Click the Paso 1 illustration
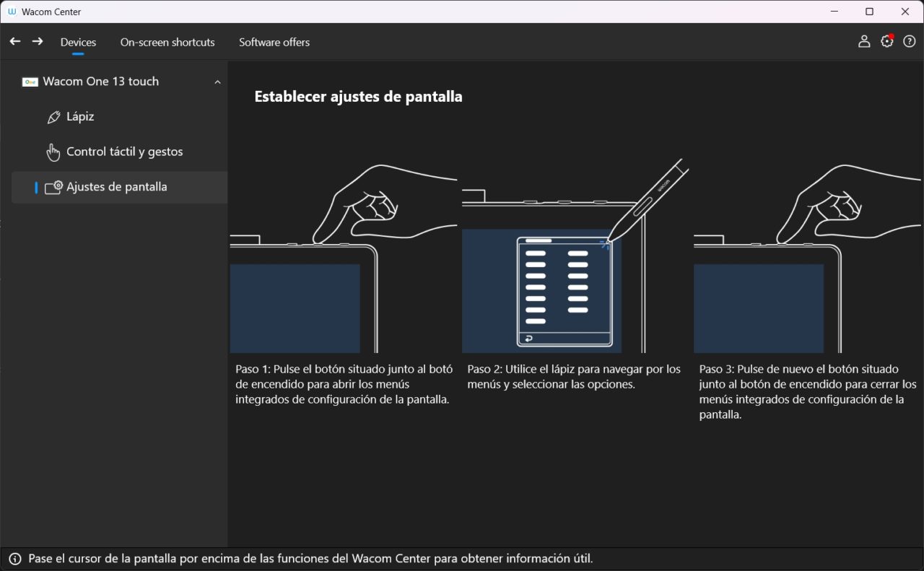This screenshot has height=571, width=924. [x=343, y=260]
